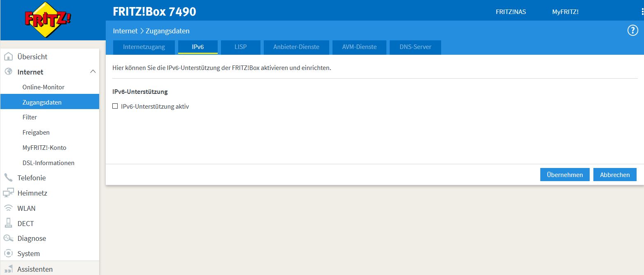Switch to the Internetzugang tab
The image size is (644, 275).
pos(144,47)
